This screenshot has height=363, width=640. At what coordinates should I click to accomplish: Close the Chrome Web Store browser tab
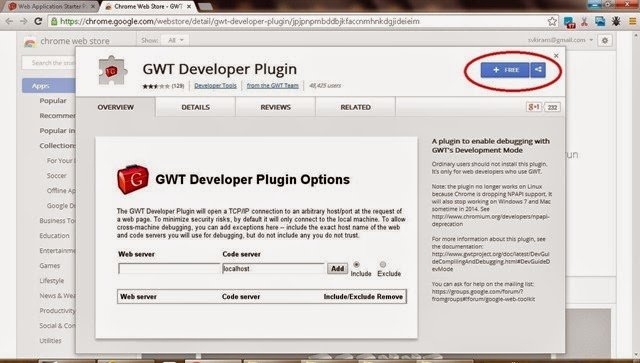189,7
